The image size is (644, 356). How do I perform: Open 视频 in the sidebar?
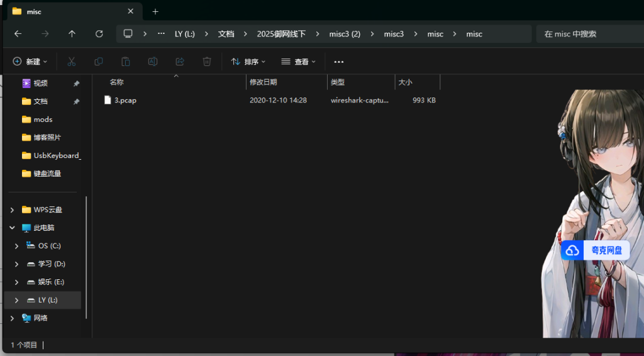(x=41, y=84)
